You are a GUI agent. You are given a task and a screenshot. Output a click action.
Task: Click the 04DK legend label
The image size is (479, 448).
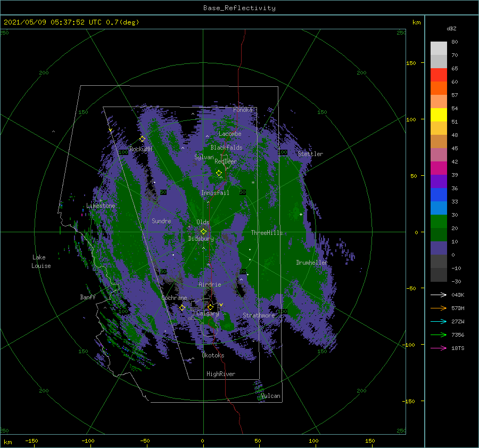tap(458, 295)
